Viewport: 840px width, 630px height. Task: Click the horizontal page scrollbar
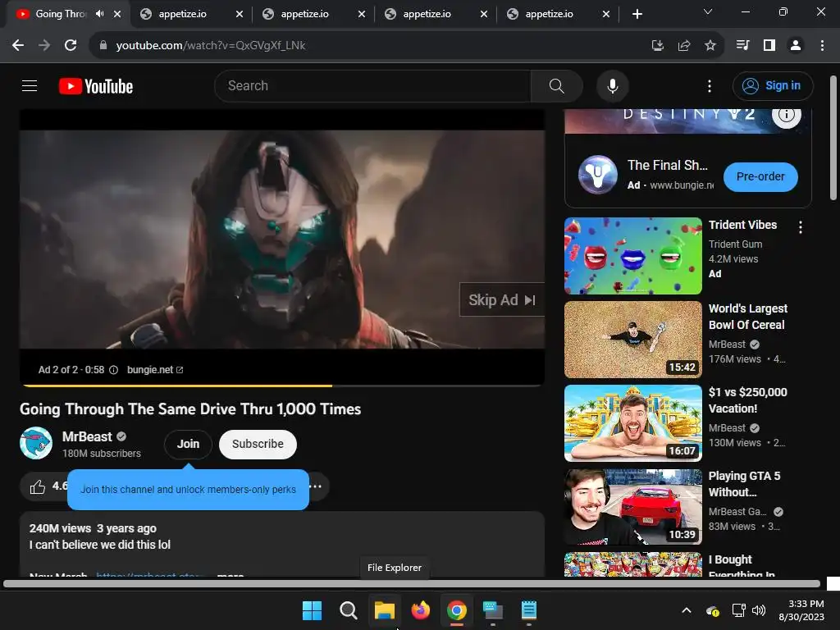[x=412, y=584]
